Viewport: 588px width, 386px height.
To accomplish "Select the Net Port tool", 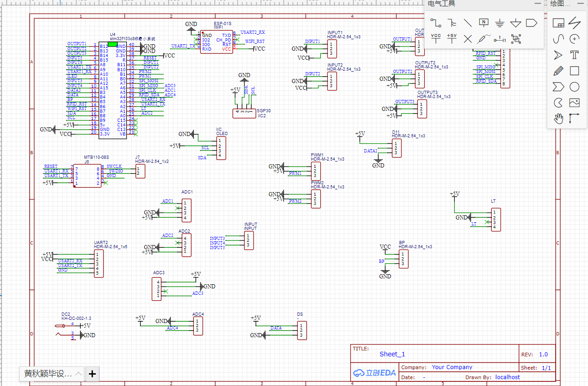I will point(531,22).
